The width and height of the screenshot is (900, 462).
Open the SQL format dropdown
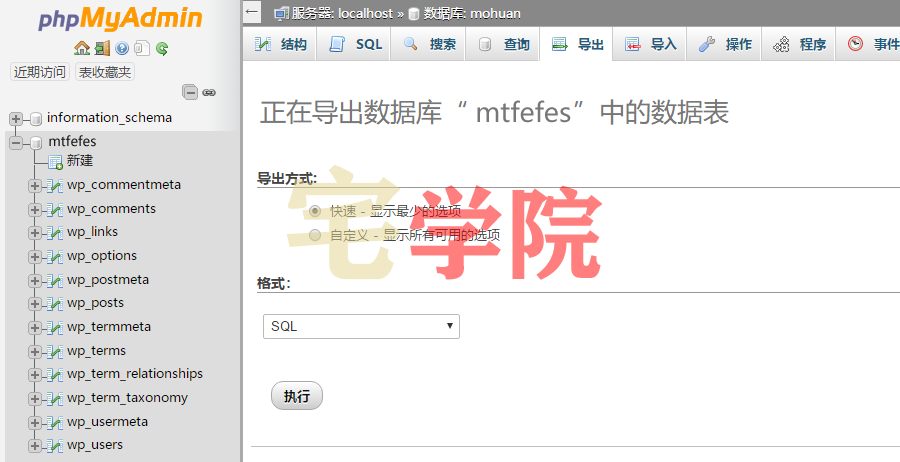coord(361,326)
